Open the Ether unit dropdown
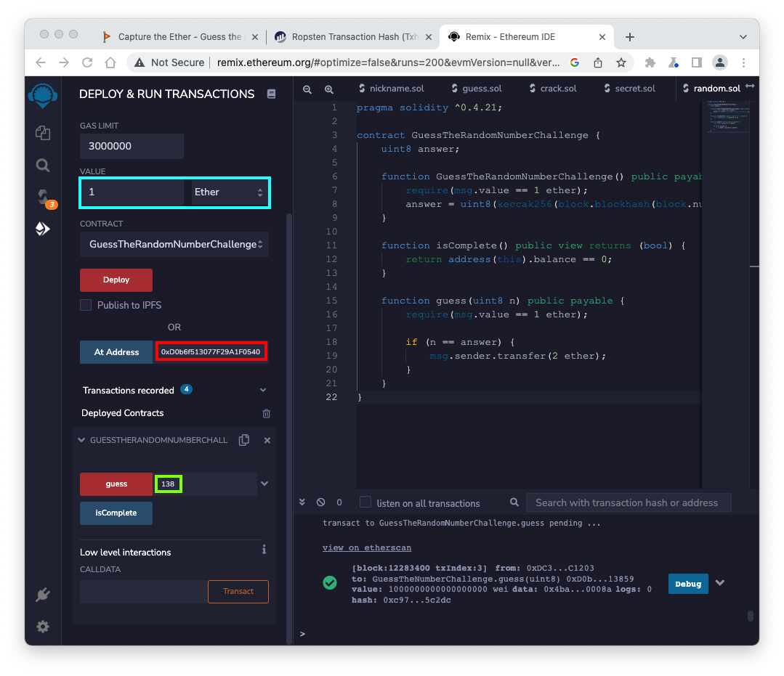The height and width of the screenshot is (676, 784). (x=229, y=192)
